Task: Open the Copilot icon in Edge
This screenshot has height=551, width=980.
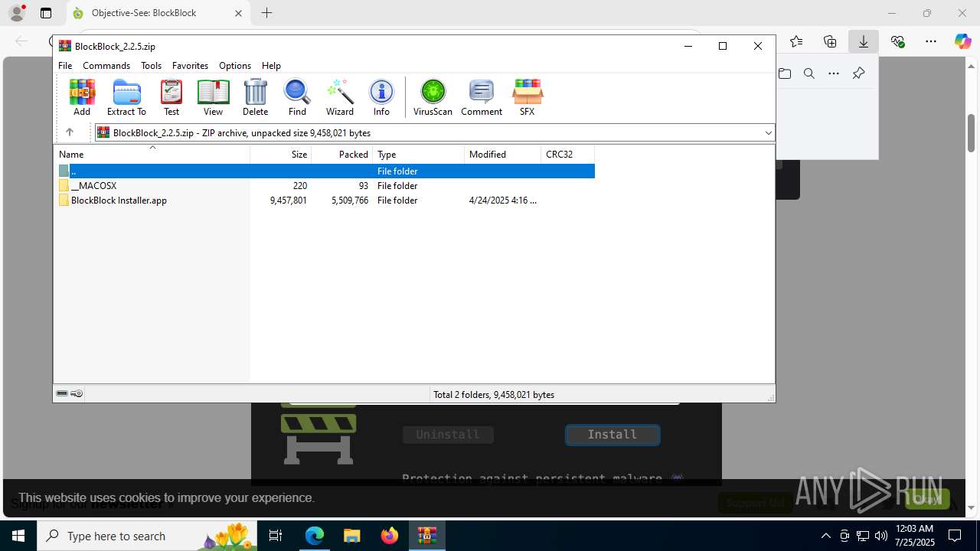Action: coord(962,41)
